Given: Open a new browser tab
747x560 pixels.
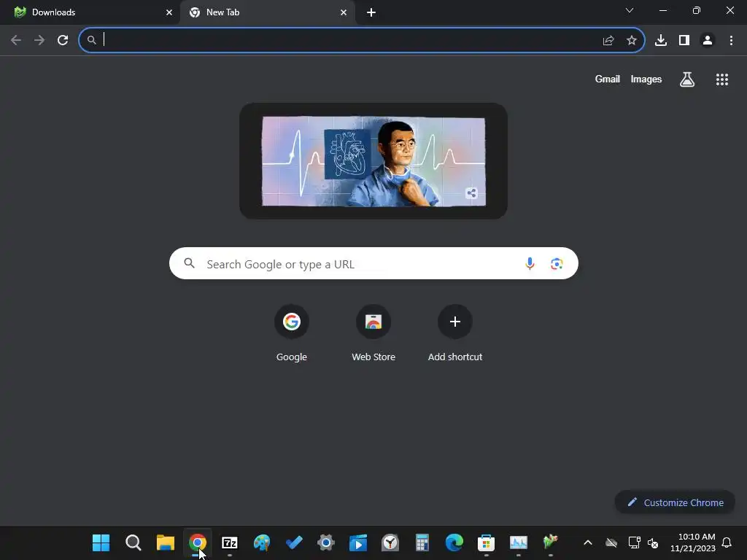Looking at the screenshot, I should pyautogui.click(x=371, y=12).
